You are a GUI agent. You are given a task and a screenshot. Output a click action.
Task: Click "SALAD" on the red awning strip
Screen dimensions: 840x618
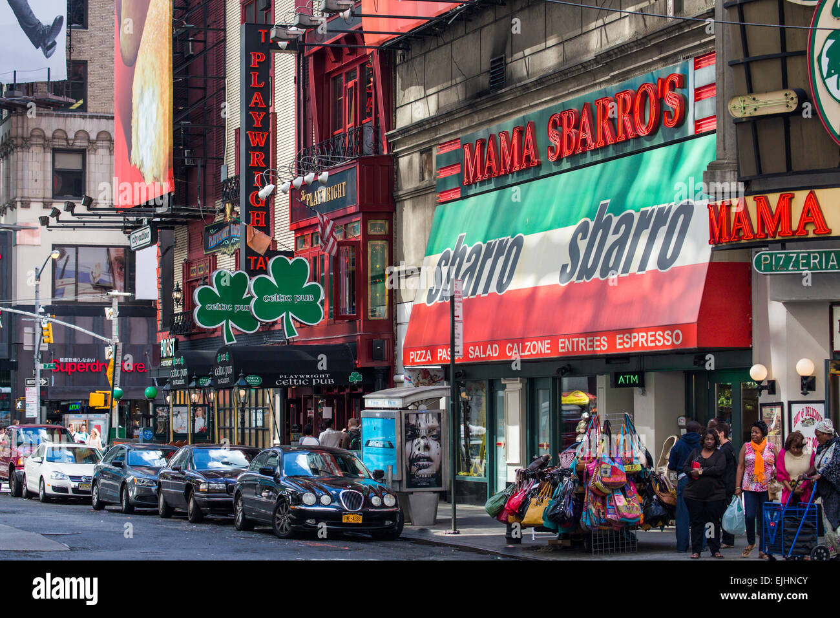[483, 351]
